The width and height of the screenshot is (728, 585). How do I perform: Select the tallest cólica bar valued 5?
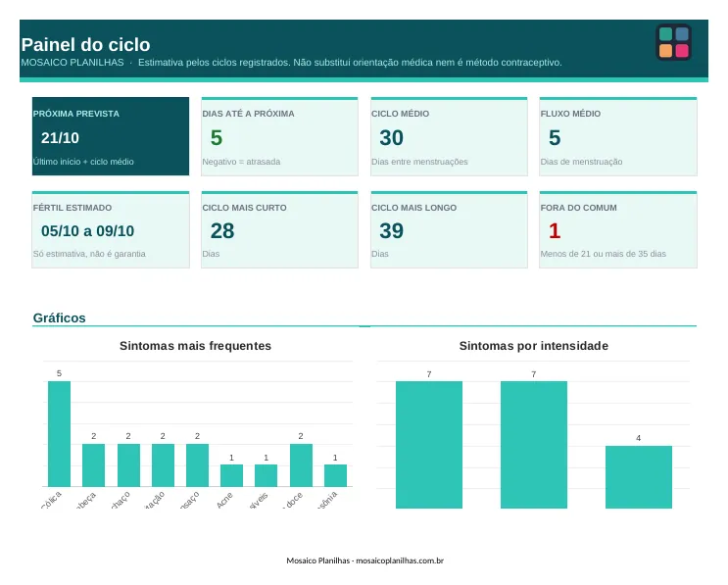pos(59,434)
